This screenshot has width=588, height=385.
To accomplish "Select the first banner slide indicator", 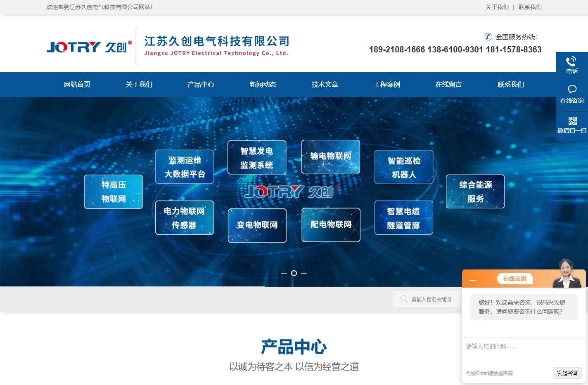I will [x=284, y=273].
